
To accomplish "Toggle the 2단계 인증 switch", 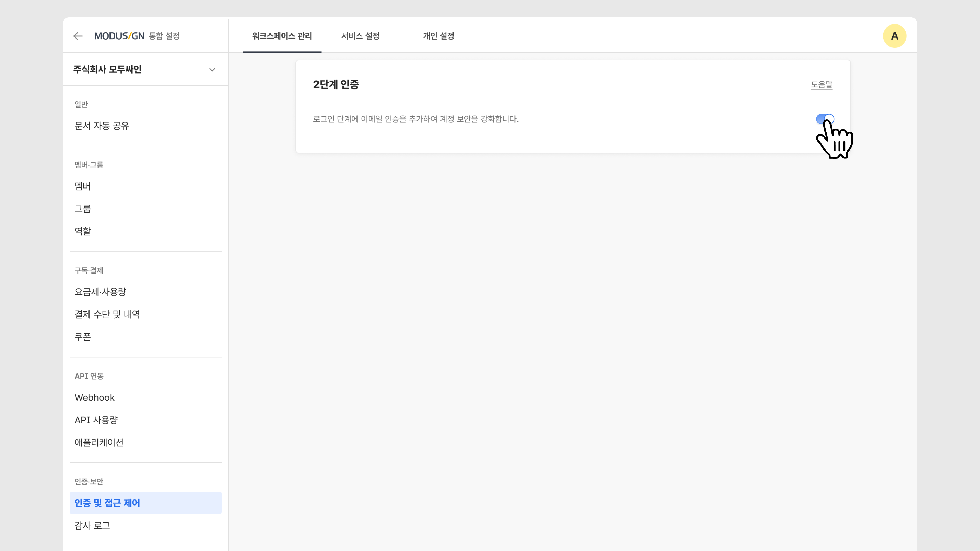I will pos(825,119).
